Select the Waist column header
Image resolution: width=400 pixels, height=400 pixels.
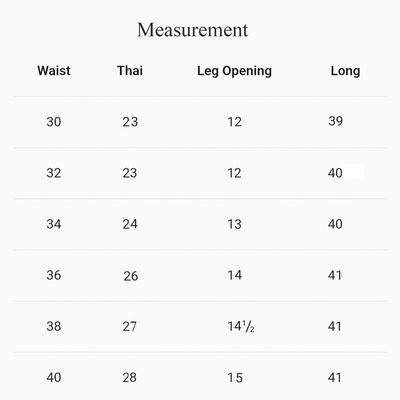(54, 71)
